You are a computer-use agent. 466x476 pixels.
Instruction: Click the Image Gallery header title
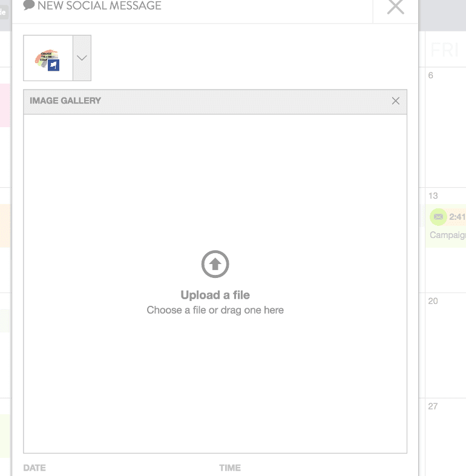point(65,101)
